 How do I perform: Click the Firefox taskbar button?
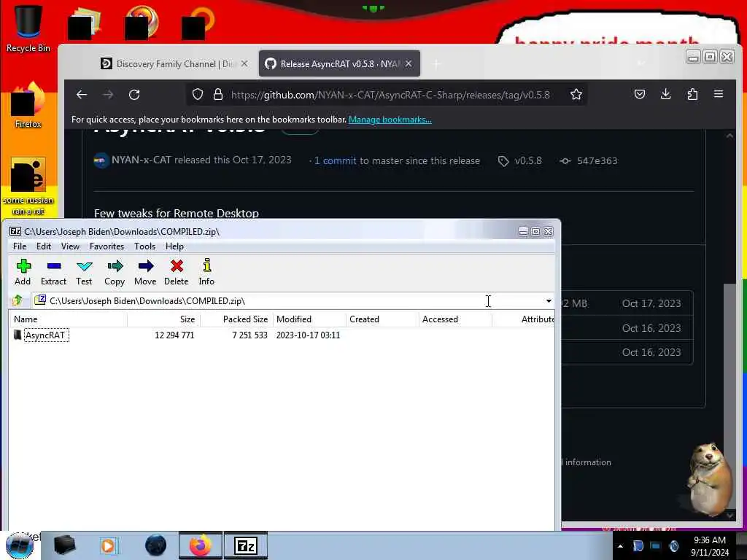tap(201, 545)
